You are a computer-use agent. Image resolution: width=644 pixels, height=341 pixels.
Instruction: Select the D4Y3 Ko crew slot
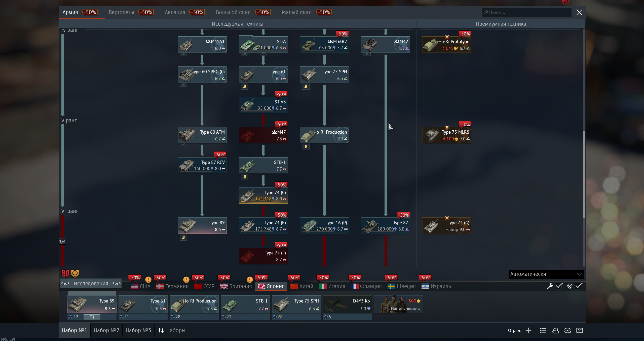click(347, 305)
